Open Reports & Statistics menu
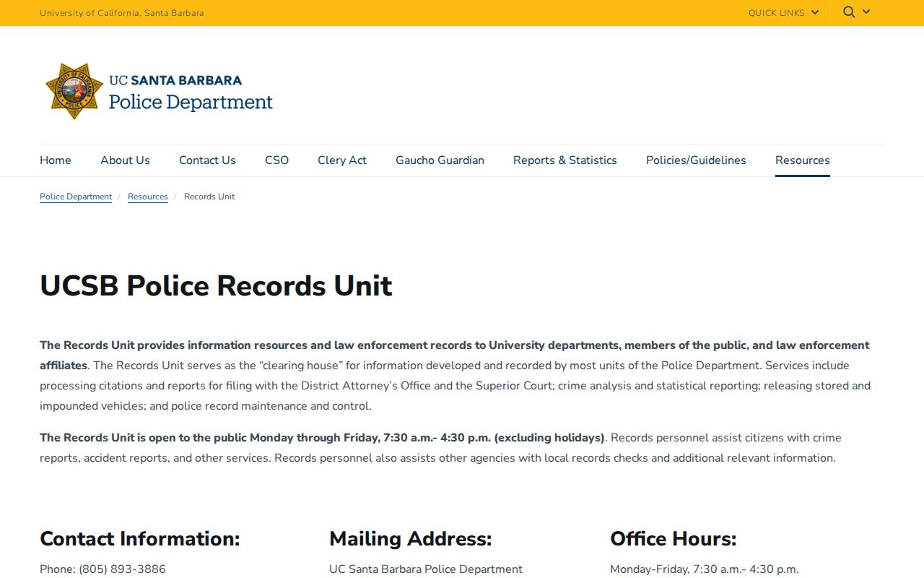The height and width of the screenshot is (578, 924). pos(565,160)
